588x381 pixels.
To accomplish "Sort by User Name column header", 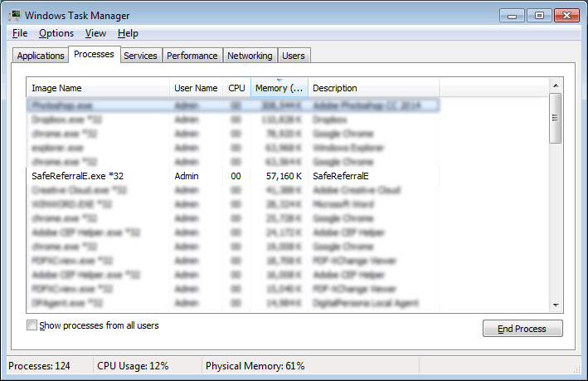I will [196, 88].
